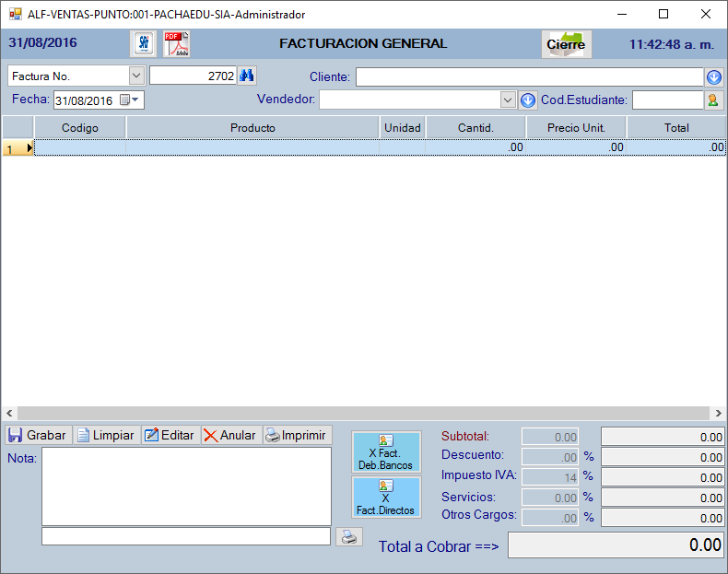Open the PDF export icon

coord(176,44)
